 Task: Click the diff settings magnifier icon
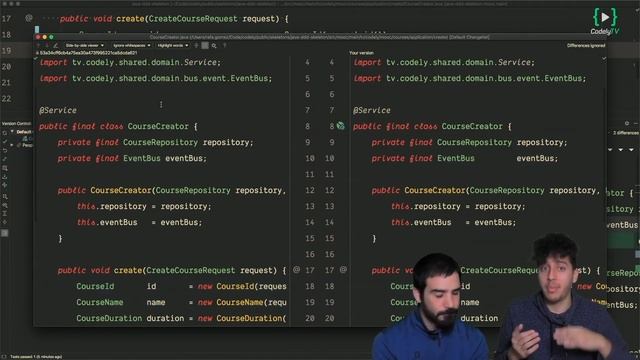pyautogui.click(x=214, y=46)
